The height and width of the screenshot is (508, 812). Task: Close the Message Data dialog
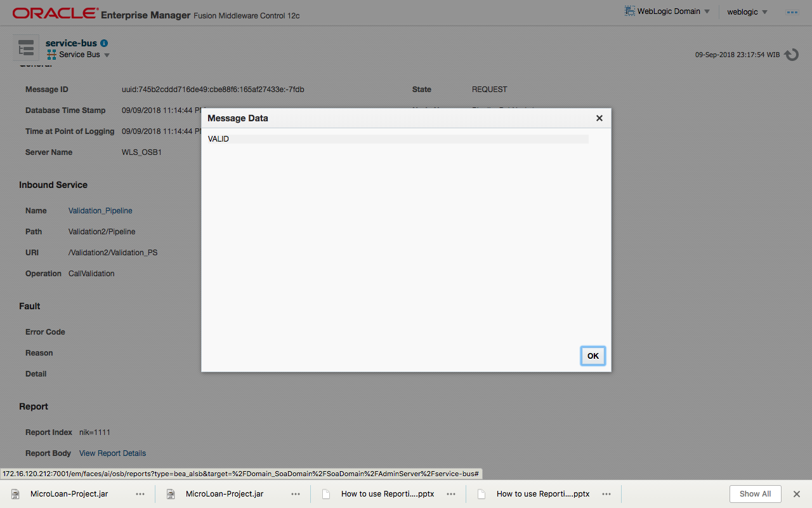click(x=599, y=118)
